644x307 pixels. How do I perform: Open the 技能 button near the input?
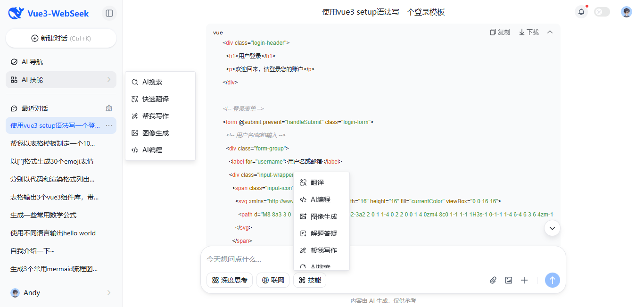point(309,280)
